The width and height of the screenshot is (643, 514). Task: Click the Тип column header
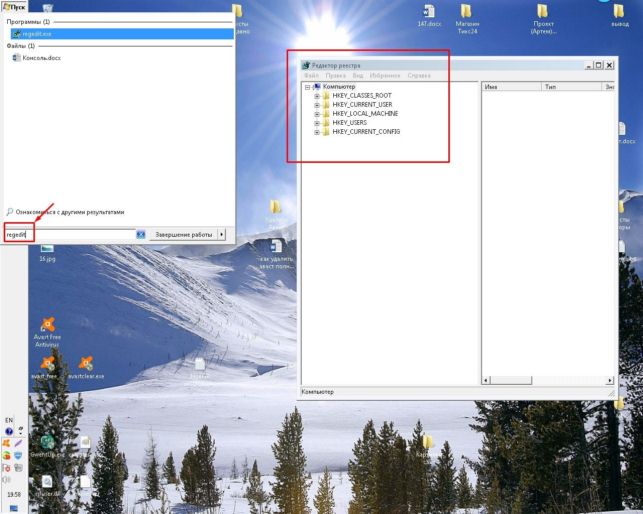point(571,87)
